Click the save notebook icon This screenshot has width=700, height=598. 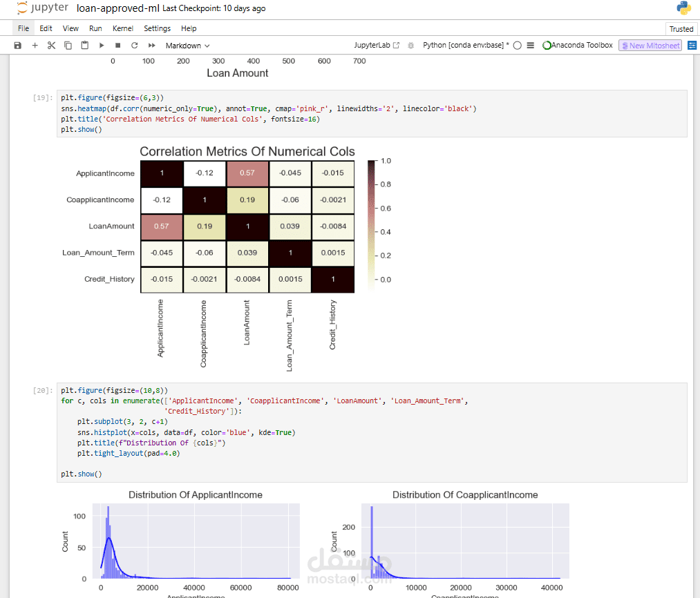tap(18, 46)
